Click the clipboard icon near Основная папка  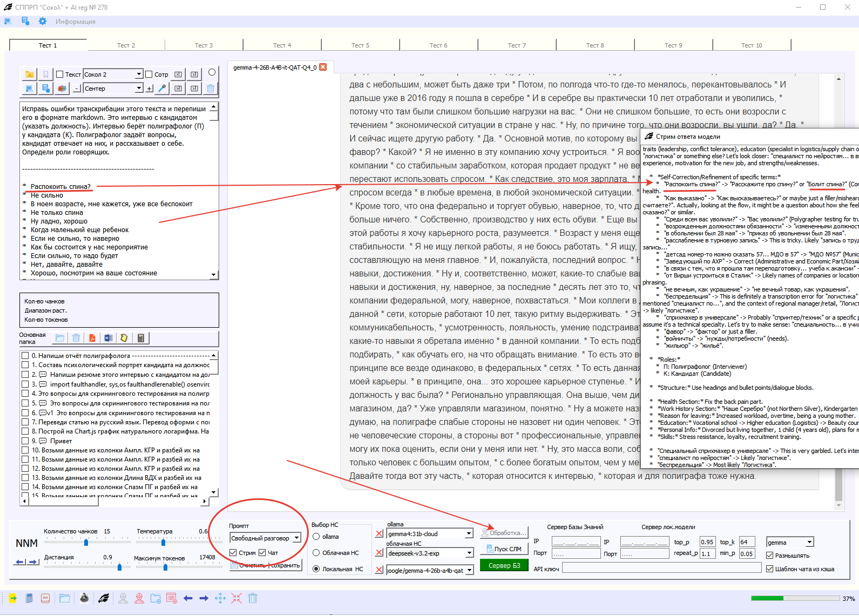[x=140, y=338]
